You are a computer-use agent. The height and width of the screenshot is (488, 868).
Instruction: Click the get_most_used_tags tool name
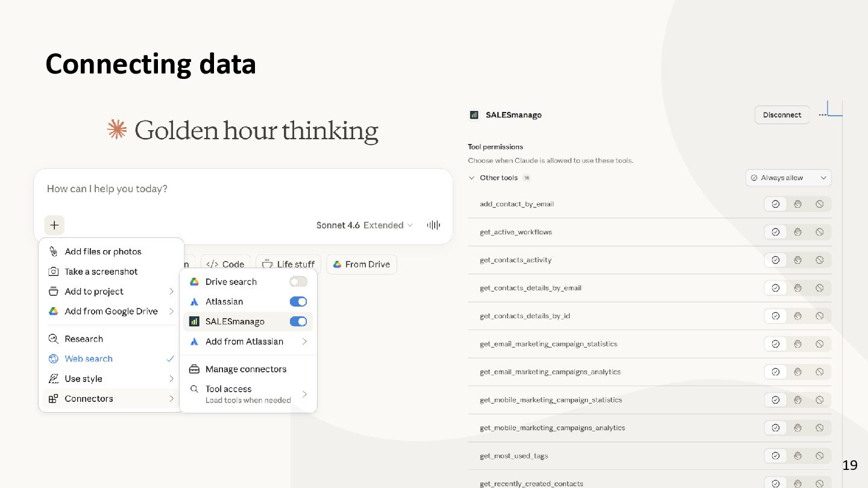point(514,456)
